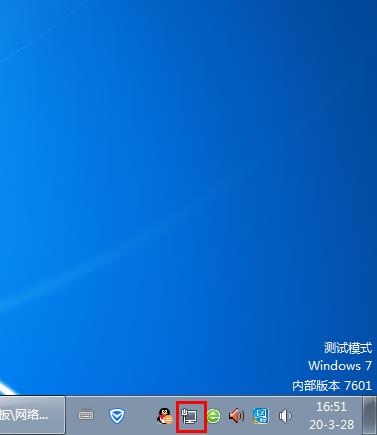Click the empty gap between the shield and QQ icons
The height and width of the screenshot is (435, 377).
(141, 415)
